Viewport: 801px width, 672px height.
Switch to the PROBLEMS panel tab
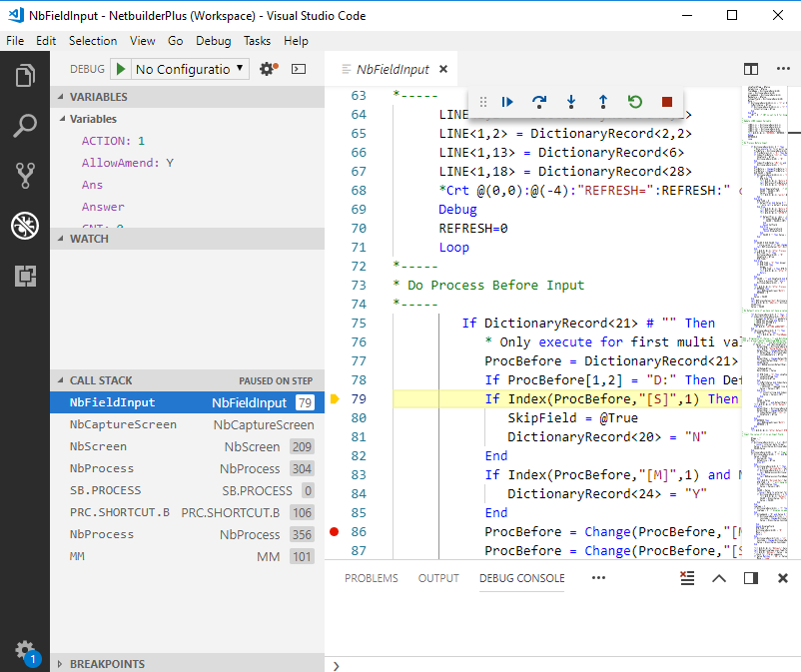(x=372, y=578)
